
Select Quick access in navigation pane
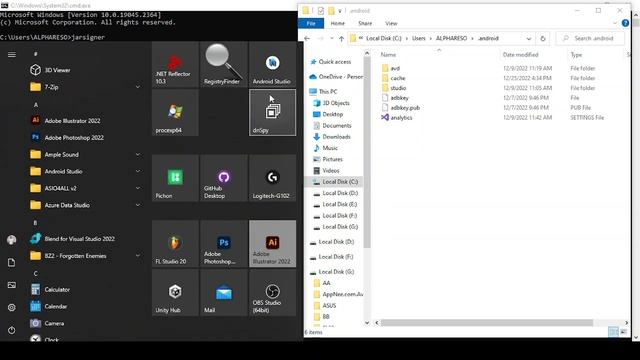(334, 62)
